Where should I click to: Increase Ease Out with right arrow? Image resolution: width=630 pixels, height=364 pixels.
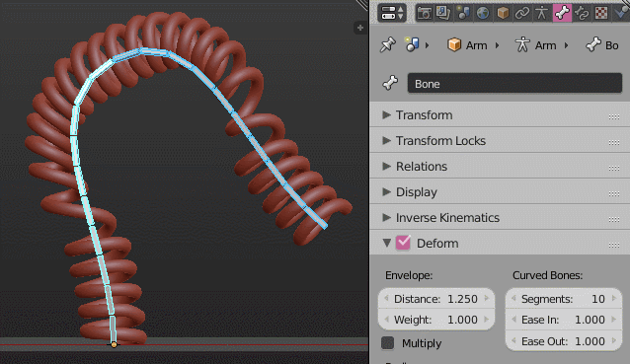[614, 340]
